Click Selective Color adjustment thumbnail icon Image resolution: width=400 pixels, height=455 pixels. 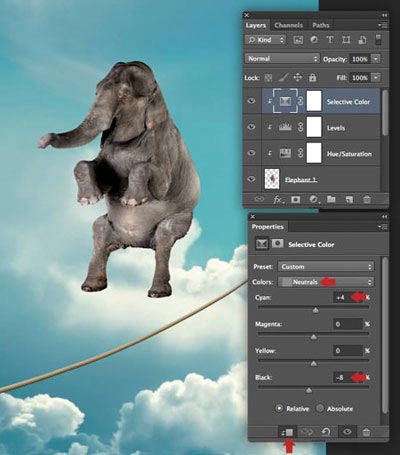[x=285, y=101]
